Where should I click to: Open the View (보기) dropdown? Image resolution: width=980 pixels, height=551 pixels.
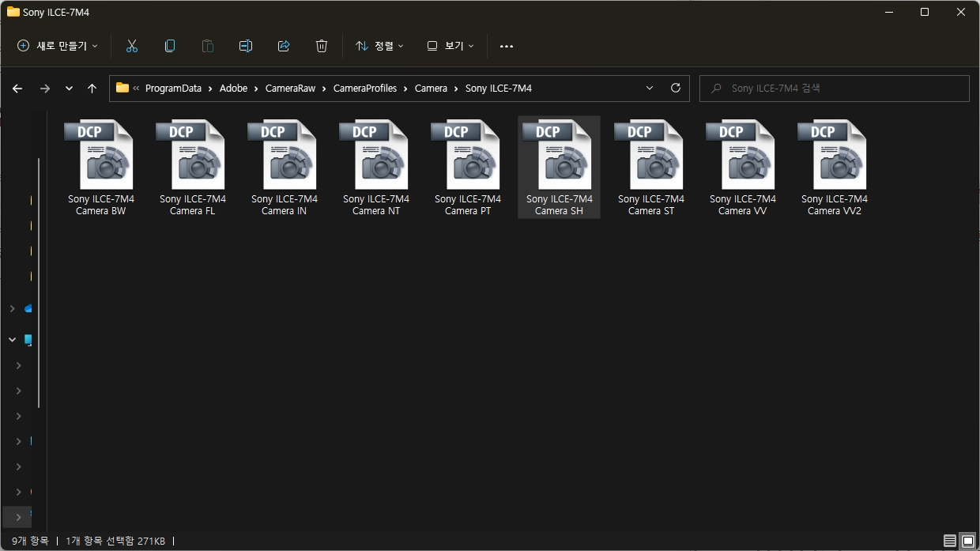(x=450, y=46)
